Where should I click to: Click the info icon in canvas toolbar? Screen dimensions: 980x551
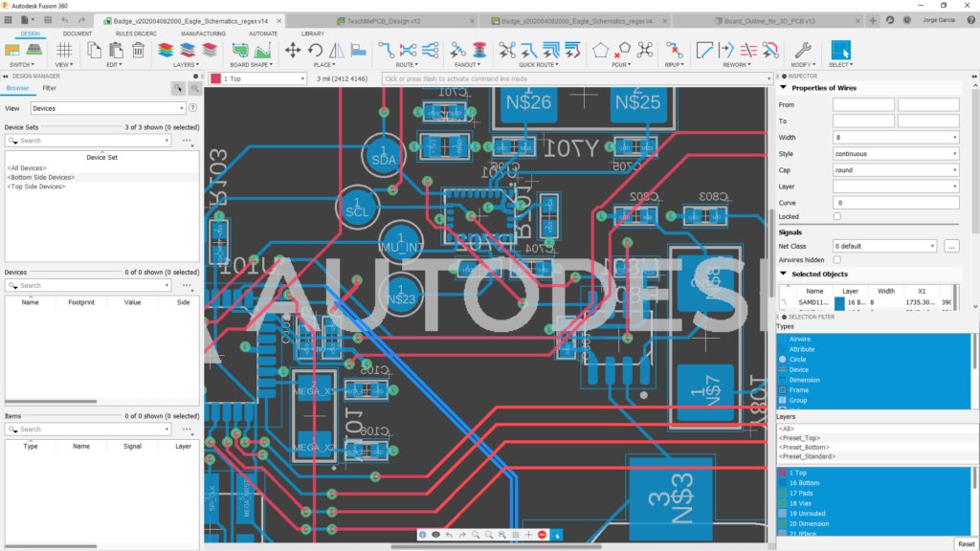422,535
